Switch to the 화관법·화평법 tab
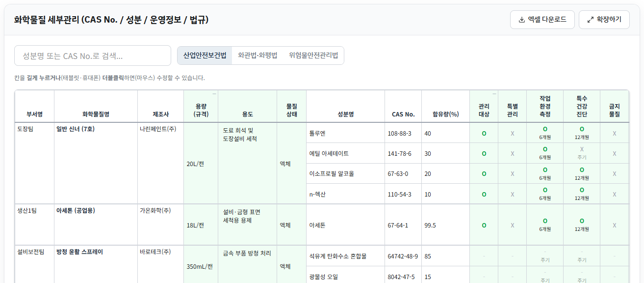 coord(258,56)
